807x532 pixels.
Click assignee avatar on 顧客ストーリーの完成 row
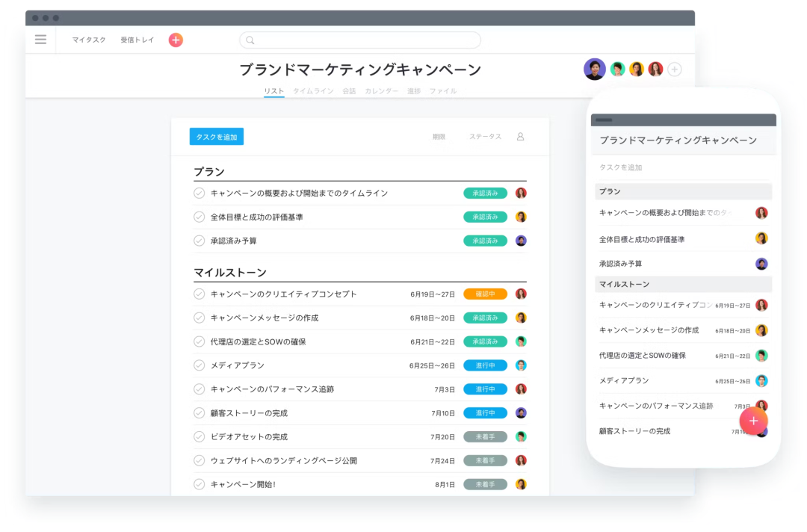(521, 412)
